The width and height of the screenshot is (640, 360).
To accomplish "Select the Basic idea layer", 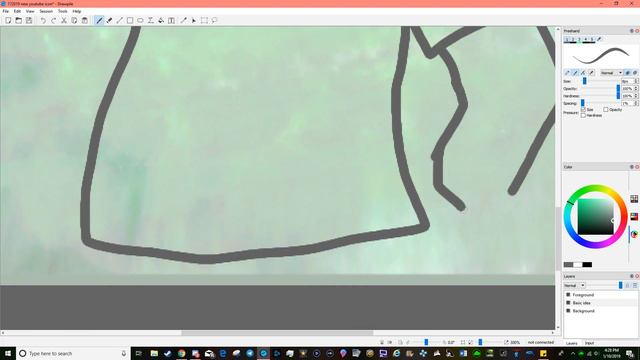I will click(600, 303).
